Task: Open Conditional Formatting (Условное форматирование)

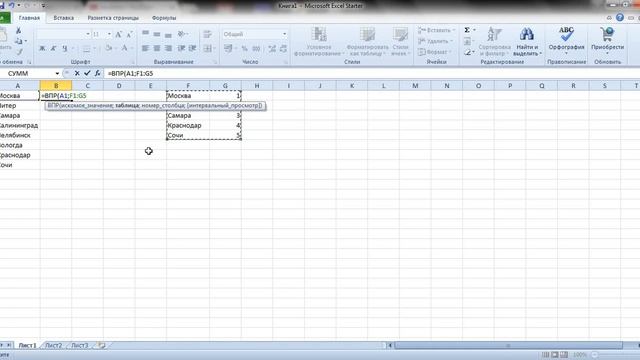Action: point(319,42)
